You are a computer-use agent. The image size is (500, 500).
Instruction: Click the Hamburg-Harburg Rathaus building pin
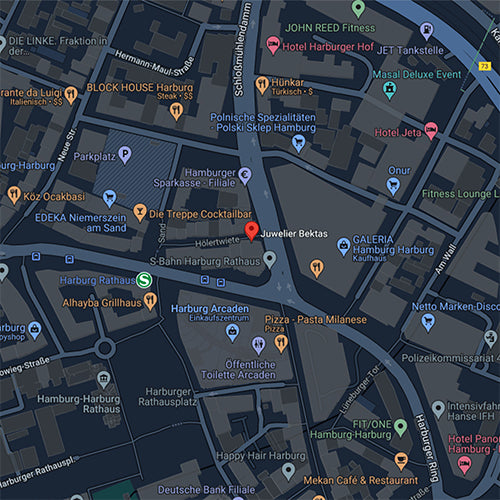[104, 380]
